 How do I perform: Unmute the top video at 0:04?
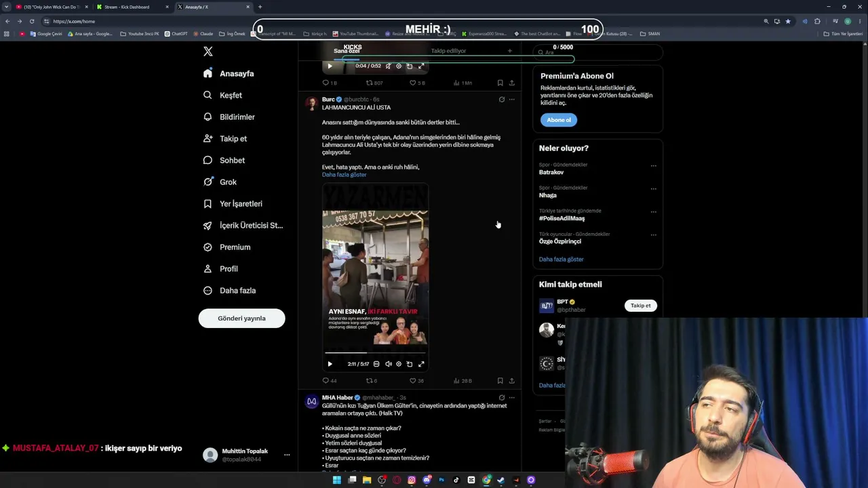click(388, 66)
